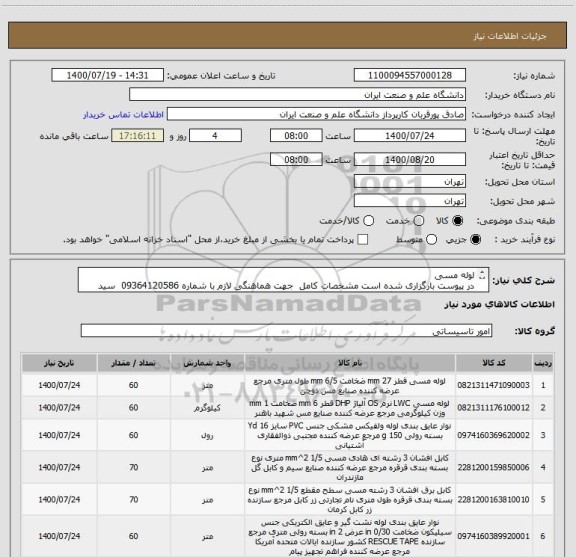This screenshot has width=576, height=557.
Task: Click the item name with PVC insulation tape
Action: [349, 435]
